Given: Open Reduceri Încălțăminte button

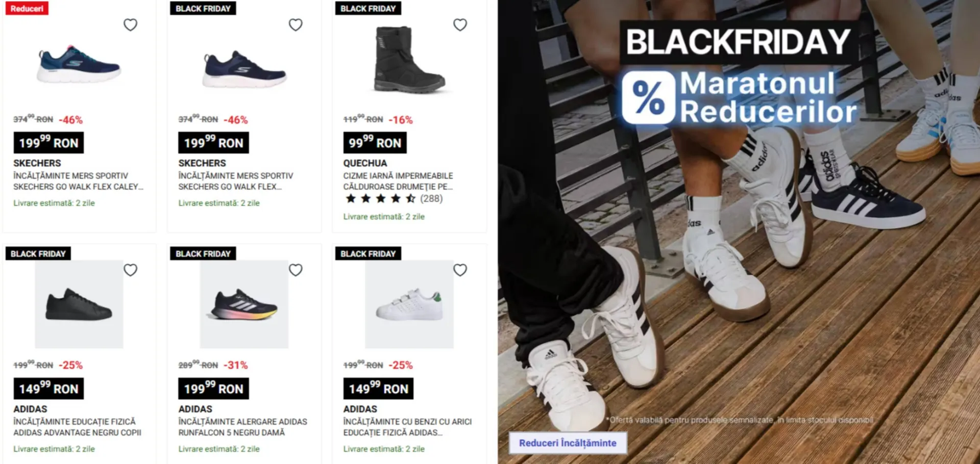Looking at the screenshot, I should [568, 443].
